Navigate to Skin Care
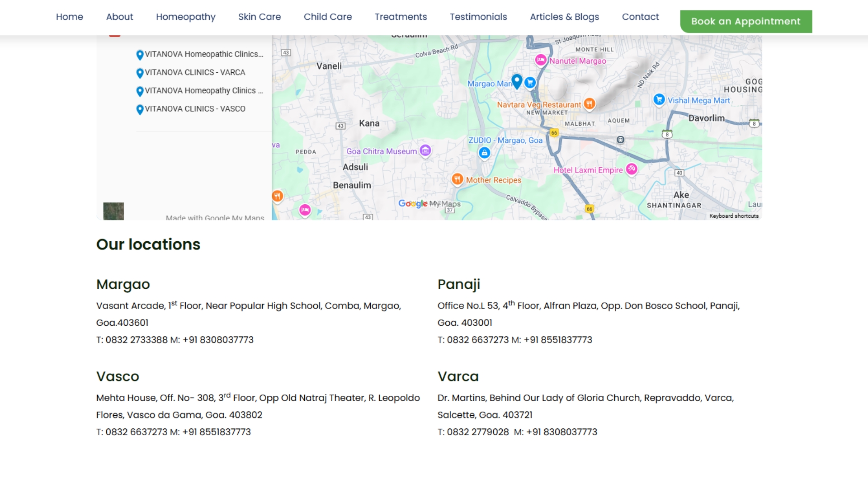 click(259, 17)
